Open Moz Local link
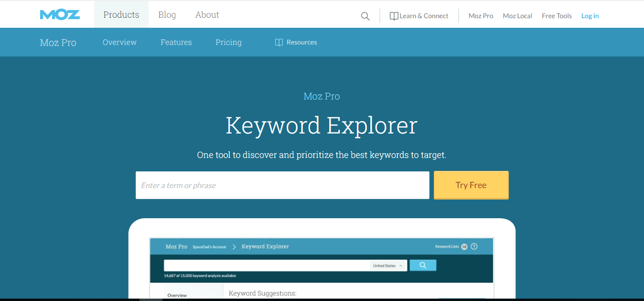The image size is (644, 301). pos(517,16)
